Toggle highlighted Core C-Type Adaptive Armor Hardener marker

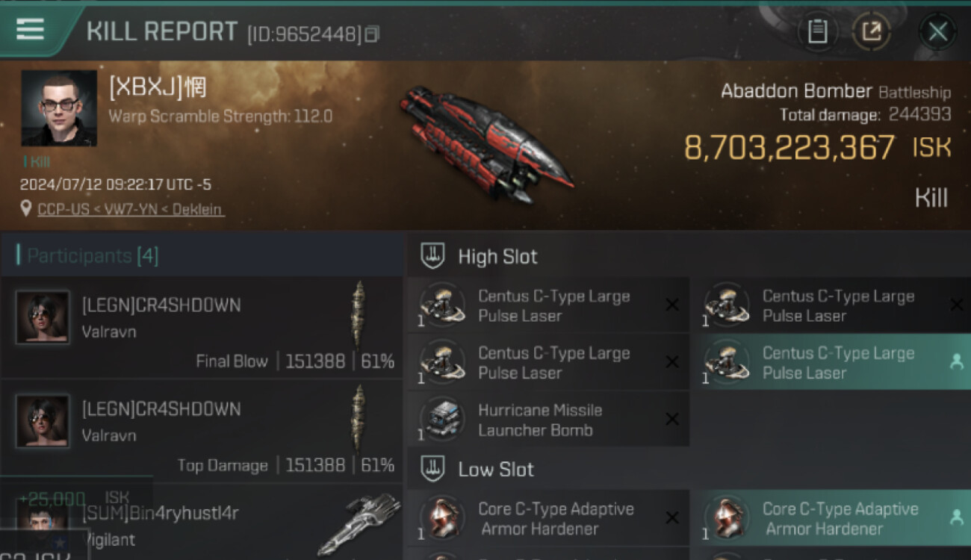[955, 518]
